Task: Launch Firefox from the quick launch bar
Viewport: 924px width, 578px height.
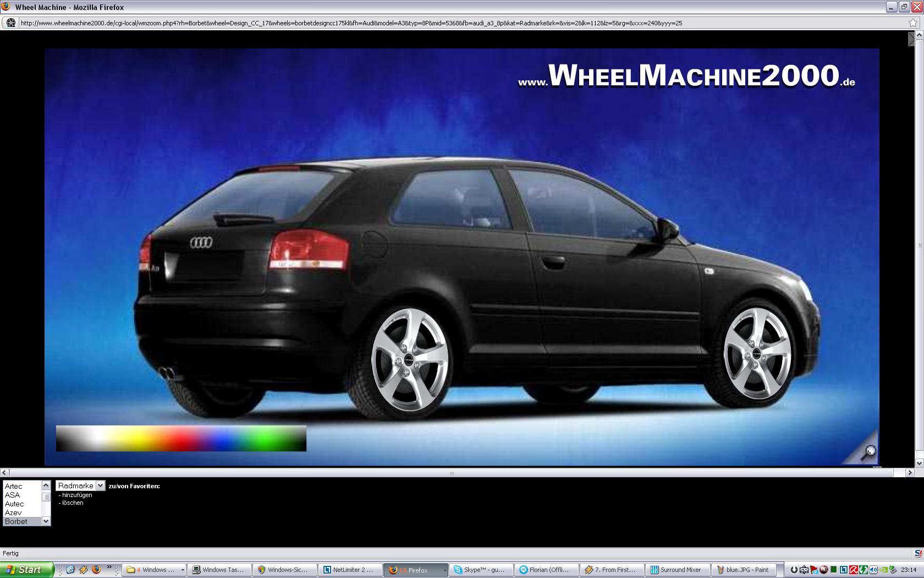Action: pos(96,570)
